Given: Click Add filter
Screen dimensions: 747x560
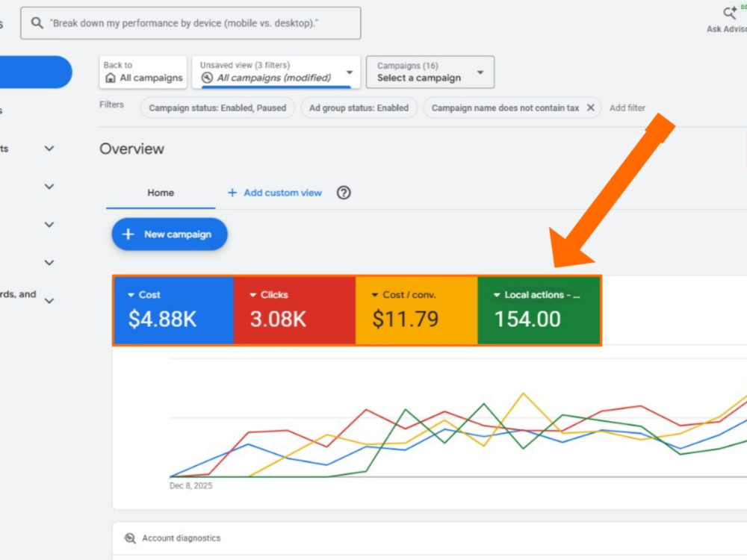Looking at the screenshot, I should pyautogui.click(x=627, y=108).
